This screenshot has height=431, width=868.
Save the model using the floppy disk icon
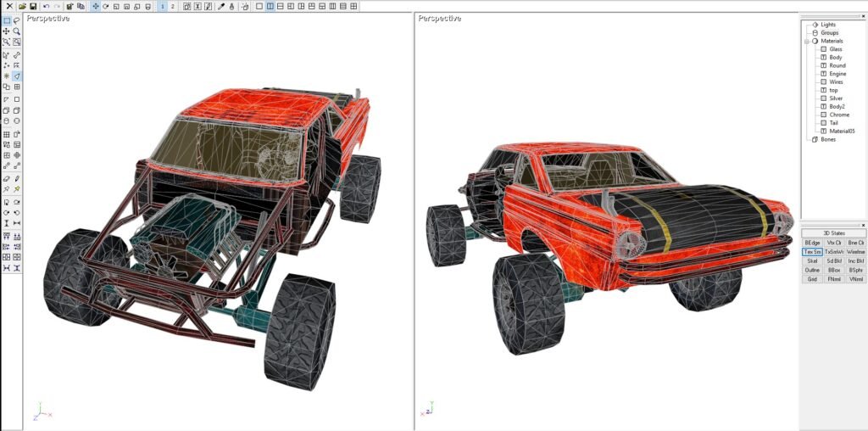click(x=32, y=6)
